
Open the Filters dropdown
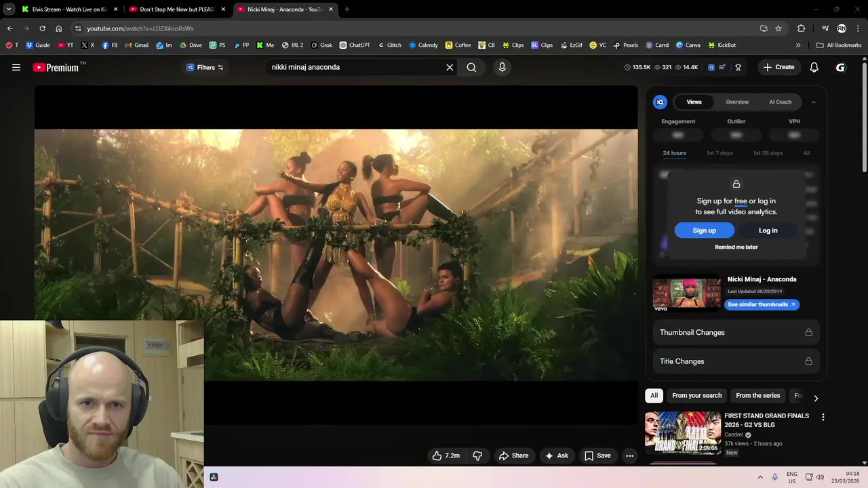coord(205,67)
